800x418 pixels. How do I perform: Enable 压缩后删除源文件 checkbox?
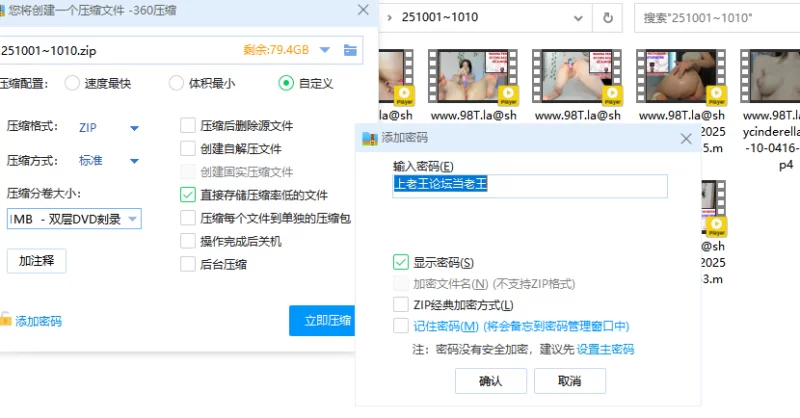[x=188, y=126]
